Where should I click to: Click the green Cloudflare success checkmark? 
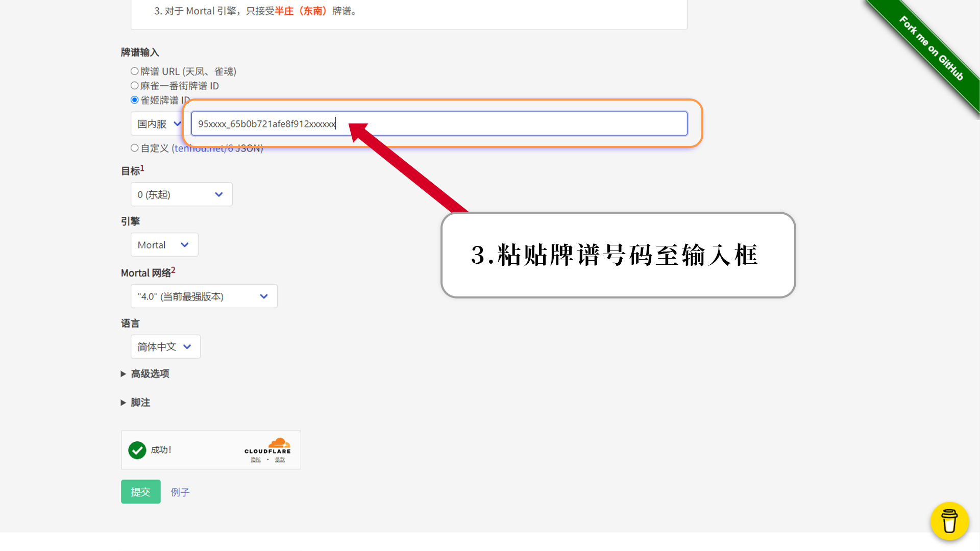(x=137, y=450)
